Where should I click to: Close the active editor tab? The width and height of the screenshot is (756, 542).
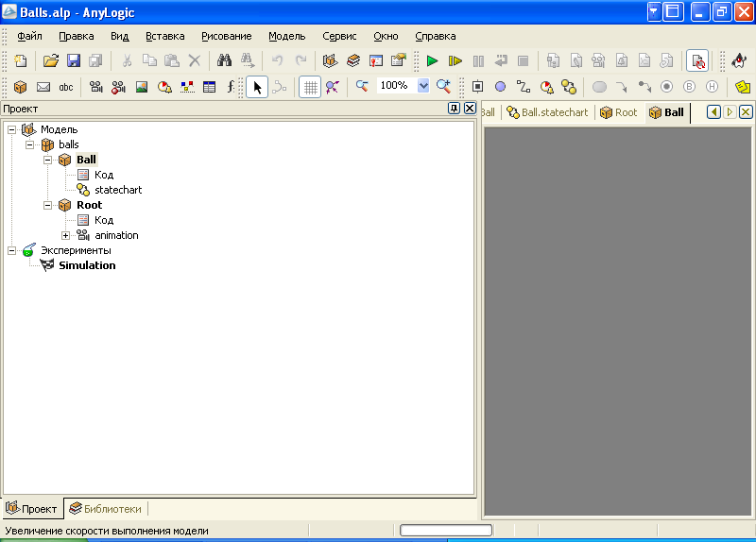tap(746, 112)
